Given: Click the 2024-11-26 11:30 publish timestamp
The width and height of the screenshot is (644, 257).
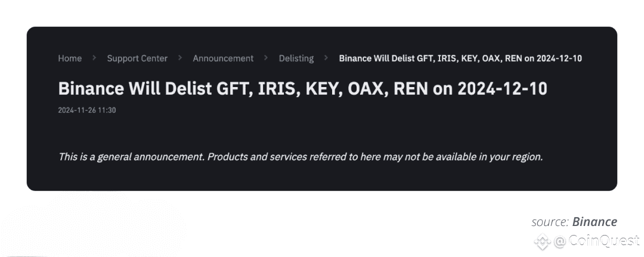Looking at the screenshot, I should [x=86, y=110].
